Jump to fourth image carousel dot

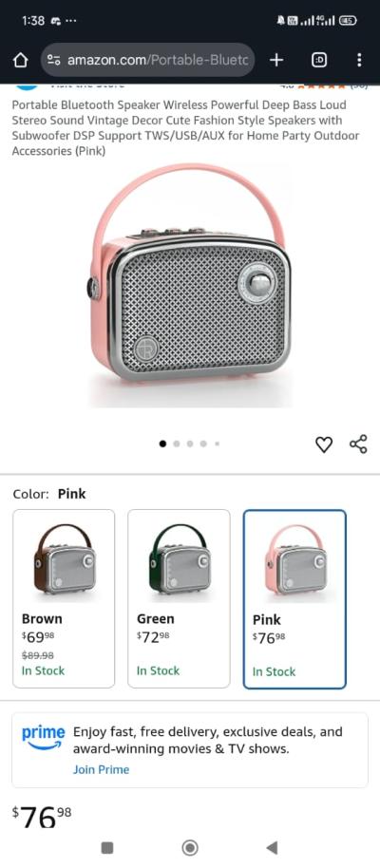pyautogui.click(x=203, y=443)
